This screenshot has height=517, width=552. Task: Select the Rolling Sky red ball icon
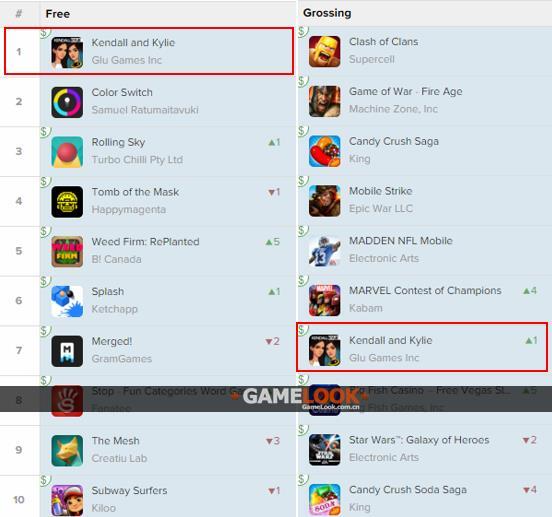[x=67, y=152]
